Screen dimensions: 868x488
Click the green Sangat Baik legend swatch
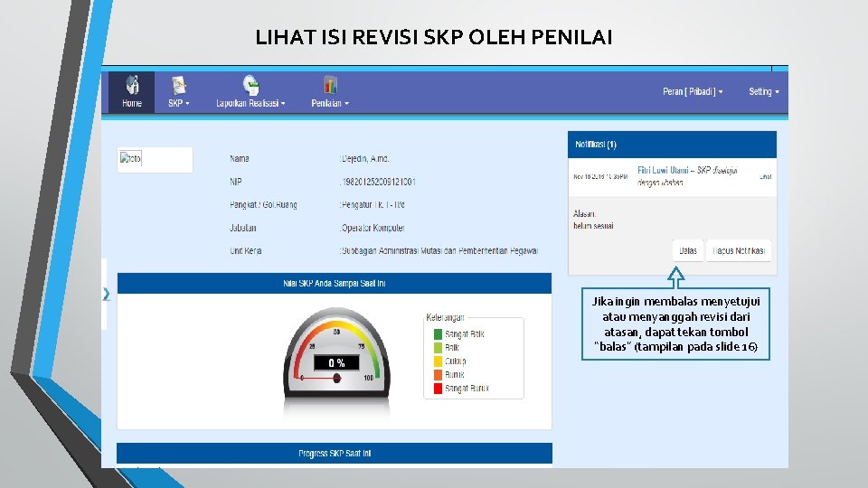[x=438, y=334]
